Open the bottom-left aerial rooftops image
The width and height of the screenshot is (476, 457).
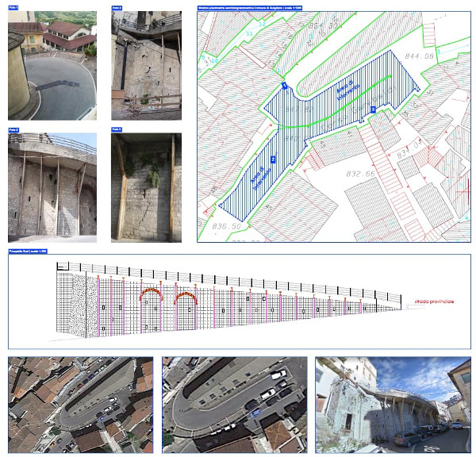click(80, 405)
